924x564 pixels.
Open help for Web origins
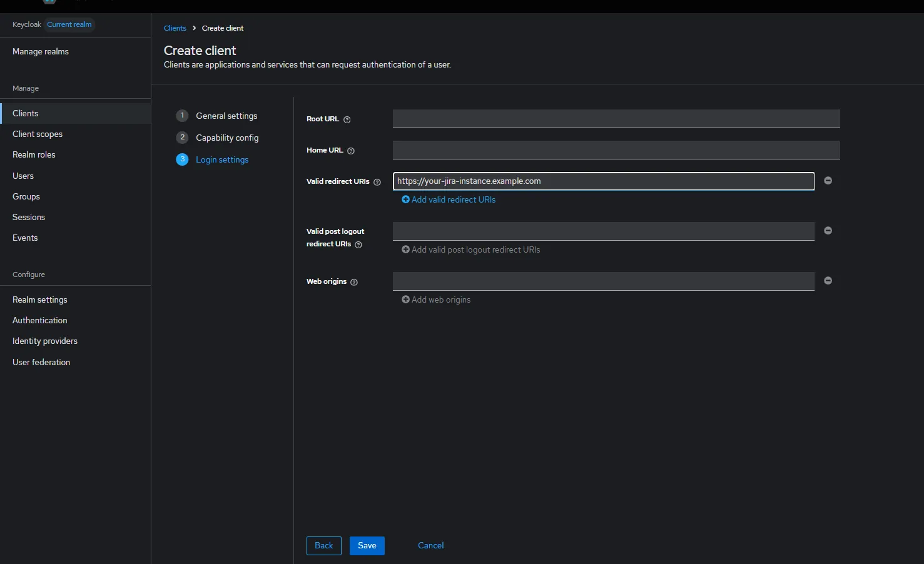pos(354,282)
